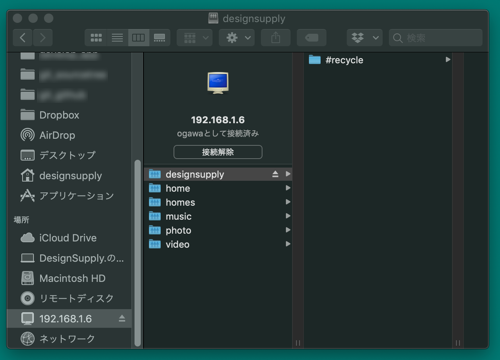500x360 pixels.
Task: Select the music shared folder
Action: (x=218, y=216)
